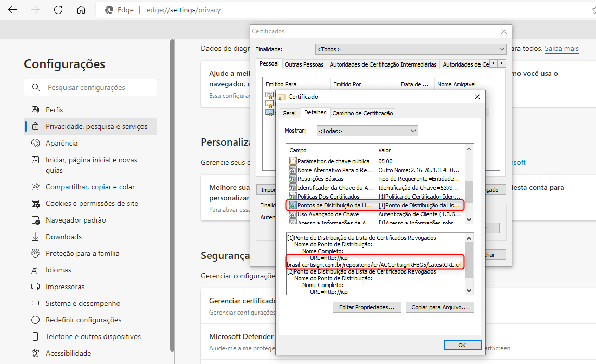Click the Cookies e permissões icon
Image resolution: width=596 pixels, height=364 pixels.
coord(35,203)
